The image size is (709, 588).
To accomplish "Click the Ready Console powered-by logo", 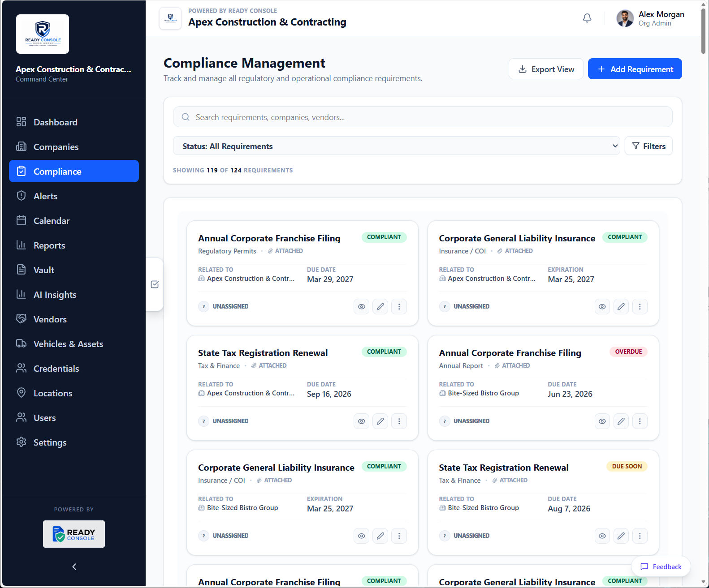I will pyautogui.click(x=74, y=534).
